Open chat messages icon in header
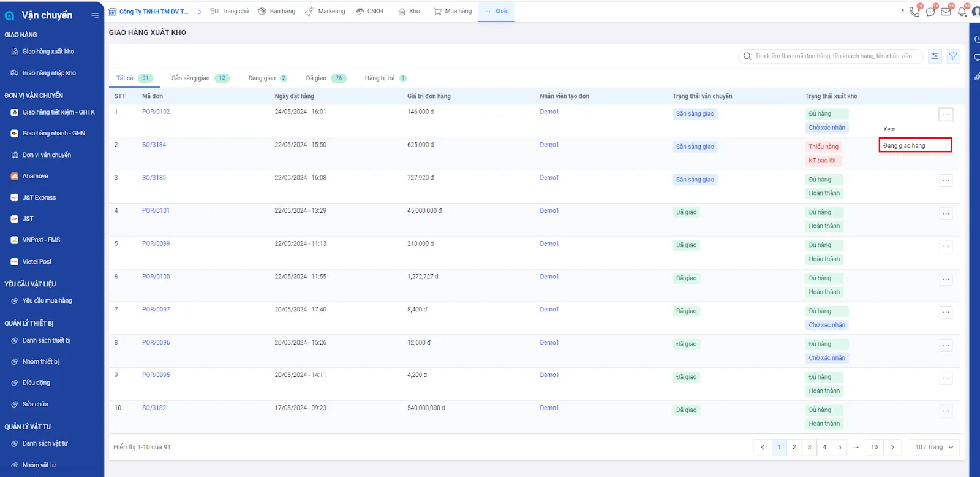This screenshot has width=980, height=477. point(930,11)
